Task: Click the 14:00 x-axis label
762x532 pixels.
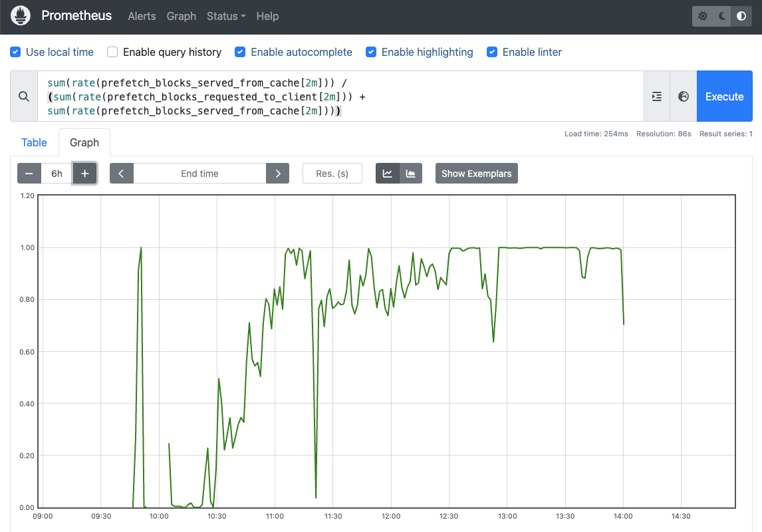Action: (x=623, y=516)
